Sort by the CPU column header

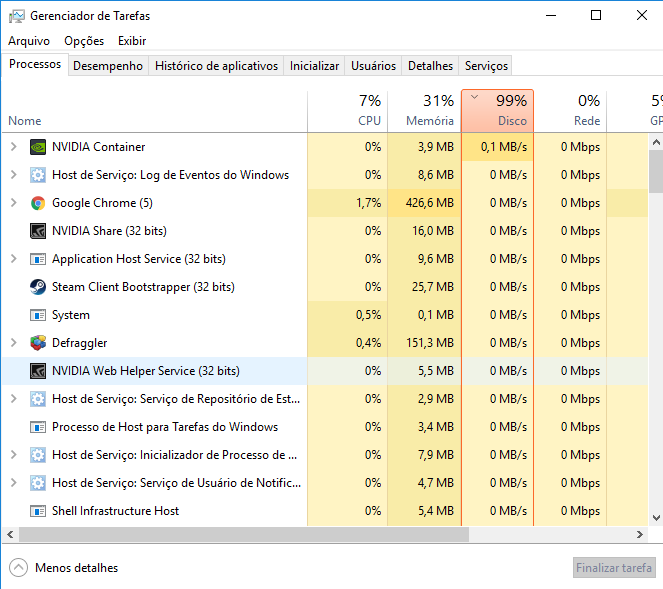point(348,111)
